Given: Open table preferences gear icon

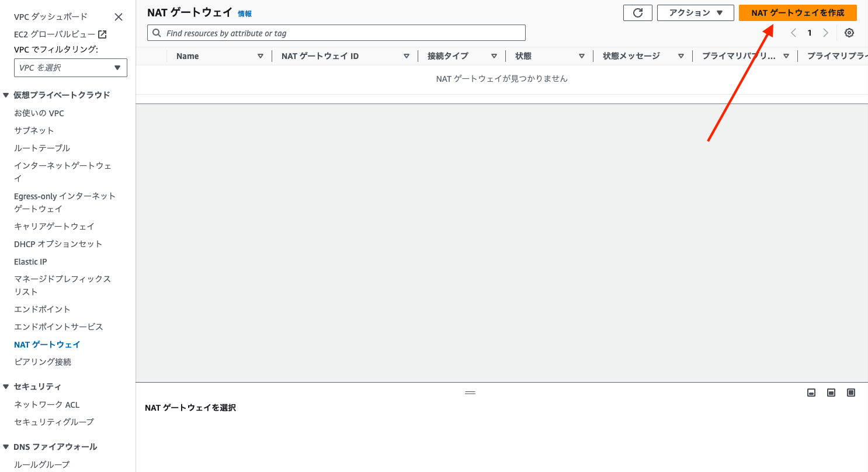Looking at the screenshot, I should [x=849, y=33].
